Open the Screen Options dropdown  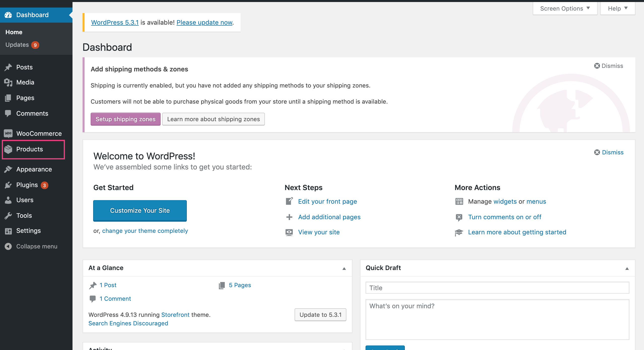tap(565, 8)
